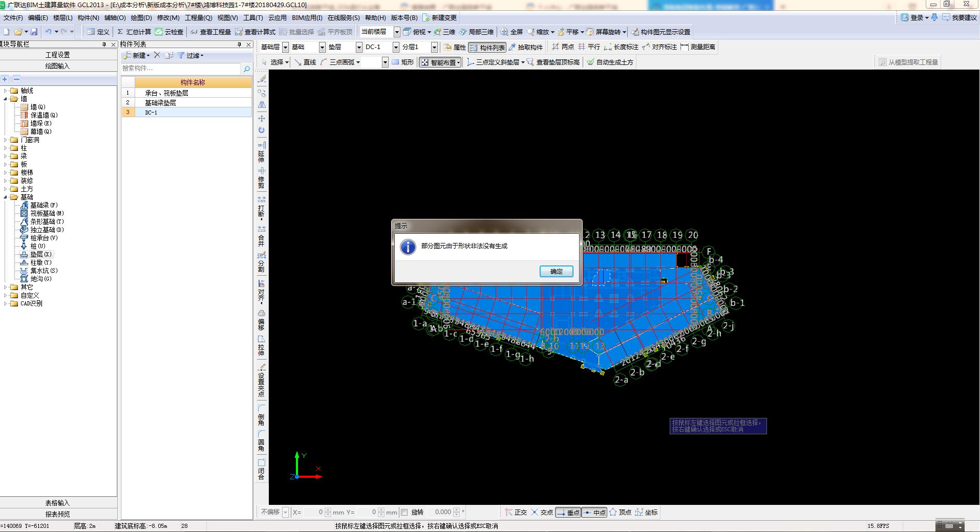Click delete X icon in 构件列表
Viewport: 980px width, 532px height.
click(157, 55)
